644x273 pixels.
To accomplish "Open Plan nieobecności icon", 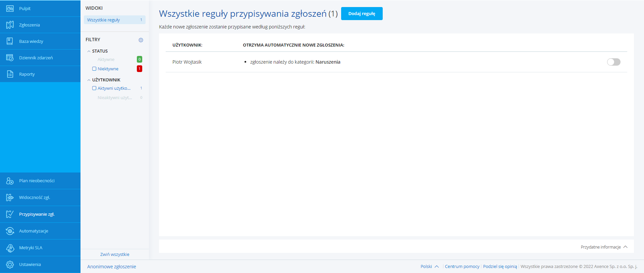I will (x=10, y=181).
